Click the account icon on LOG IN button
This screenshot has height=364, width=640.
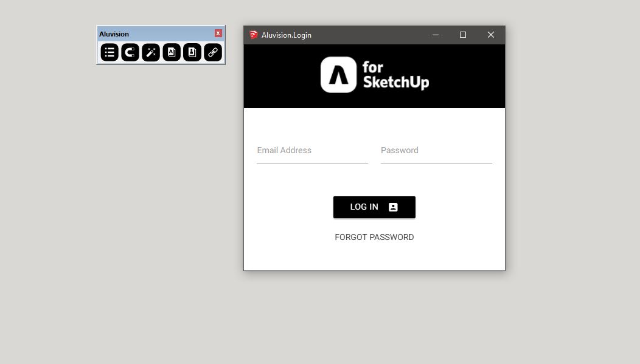tap(393, 207)
